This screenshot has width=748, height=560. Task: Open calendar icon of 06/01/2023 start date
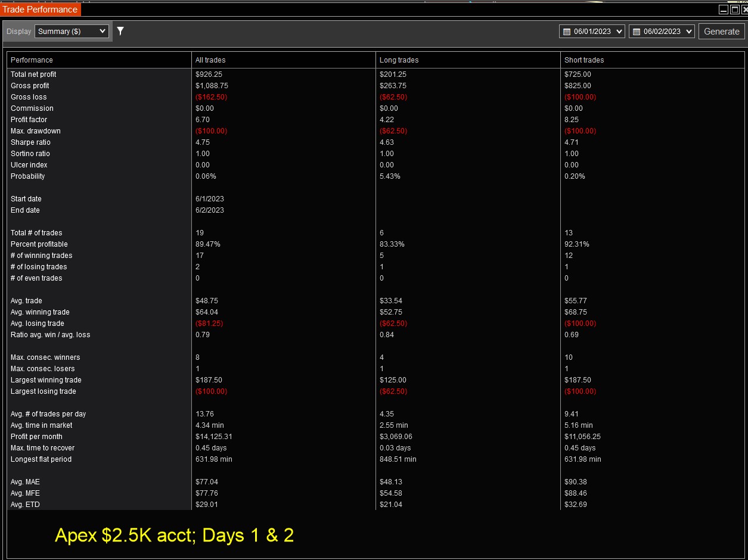[567, 32]
